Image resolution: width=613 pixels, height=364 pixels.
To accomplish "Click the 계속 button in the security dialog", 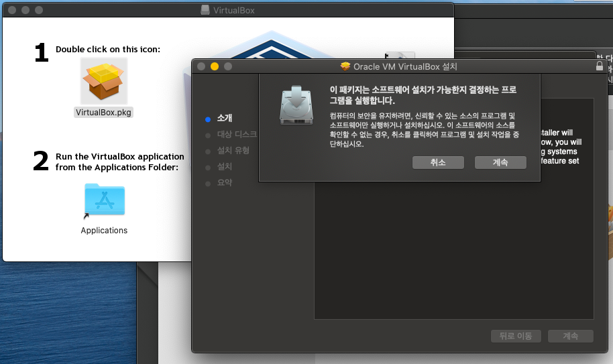I will (500, 162).
